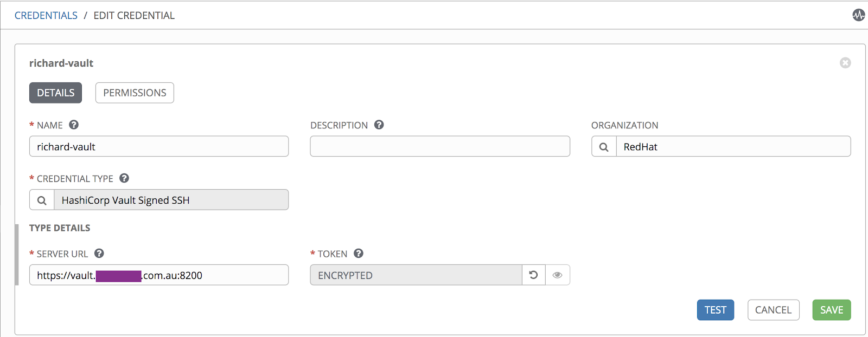Go back to Credentials breadcrumb link
Viewport: 868px width, 337px height.
click(46, 16)
